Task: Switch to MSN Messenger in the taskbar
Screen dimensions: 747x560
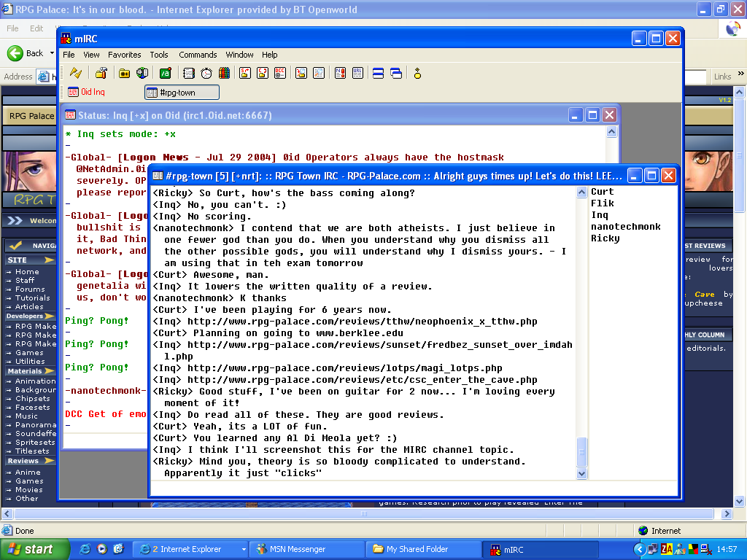Action: (307, 549)
